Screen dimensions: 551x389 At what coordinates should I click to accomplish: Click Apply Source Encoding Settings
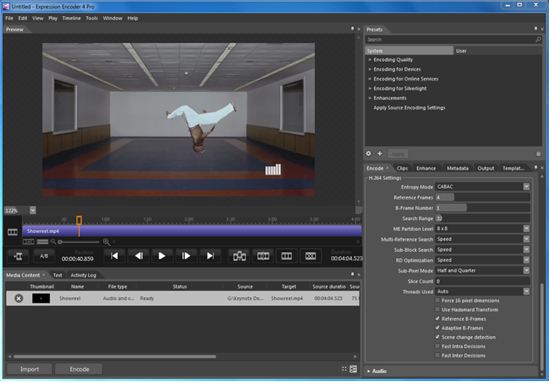tap(409, 108)
